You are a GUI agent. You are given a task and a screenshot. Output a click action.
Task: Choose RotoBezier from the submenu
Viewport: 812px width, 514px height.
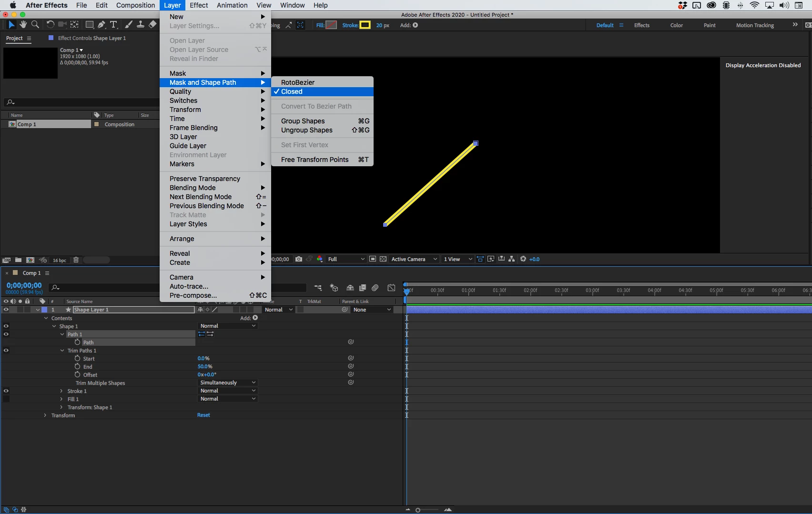[322, 82]
